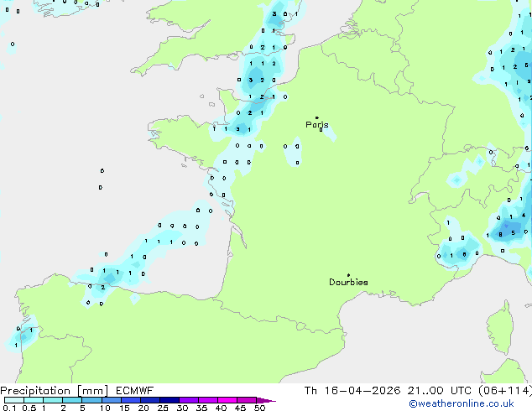532x411 pixels.
Task: Pick the 5–10 mm legend swatch
Action: (x=91, y=400)
